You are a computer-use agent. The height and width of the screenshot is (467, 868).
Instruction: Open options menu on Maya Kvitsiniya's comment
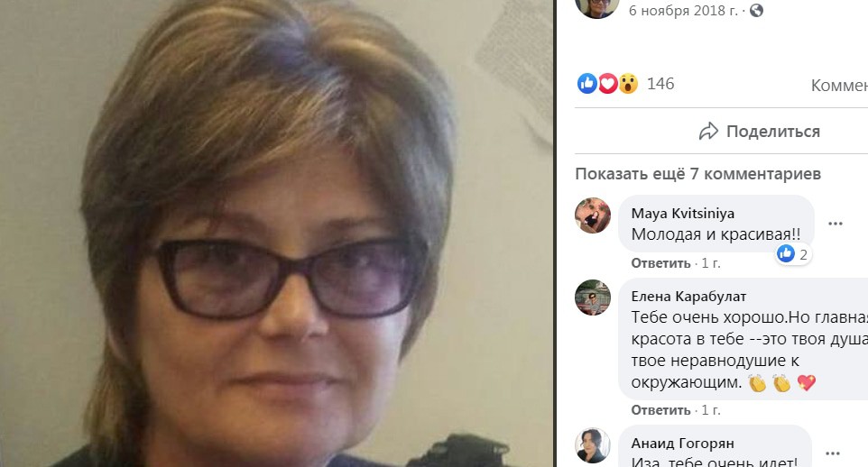tap(835, 224)
